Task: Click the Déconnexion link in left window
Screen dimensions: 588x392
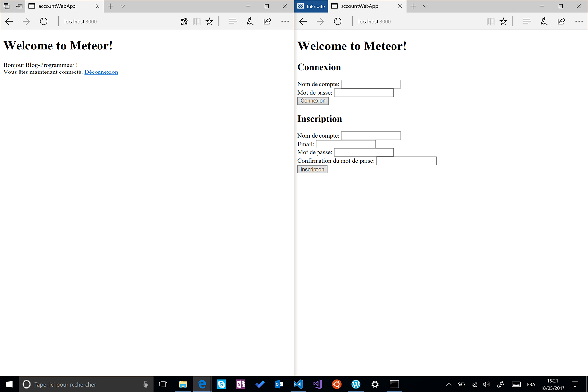Action: coord(101,72)
